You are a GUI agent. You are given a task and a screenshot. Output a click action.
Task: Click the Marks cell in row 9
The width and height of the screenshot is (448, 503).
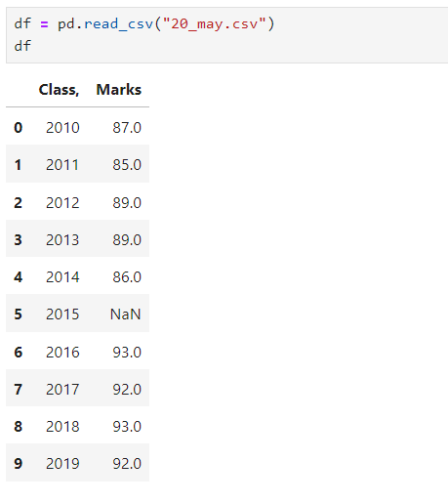pos(127,463)
